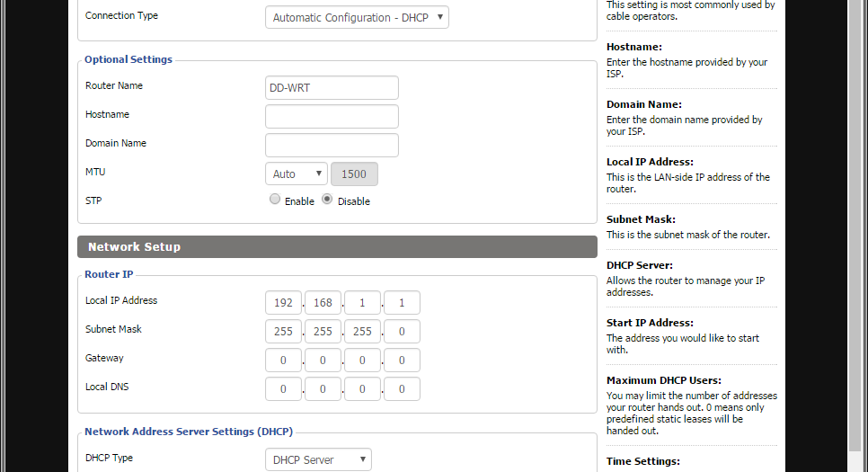The image size is (868, 472).
Task: Click last octet of Local DNS
Action: [402, 389]
